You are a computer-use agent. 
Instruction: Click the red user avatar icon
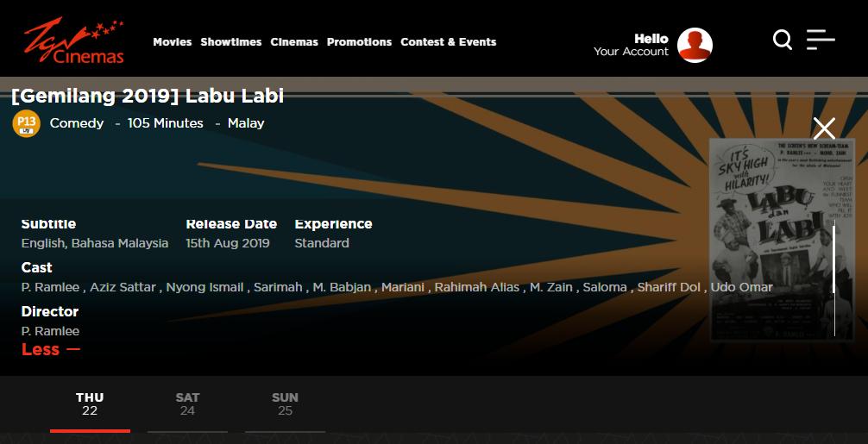pyautogui.click(x=695, y=46)
